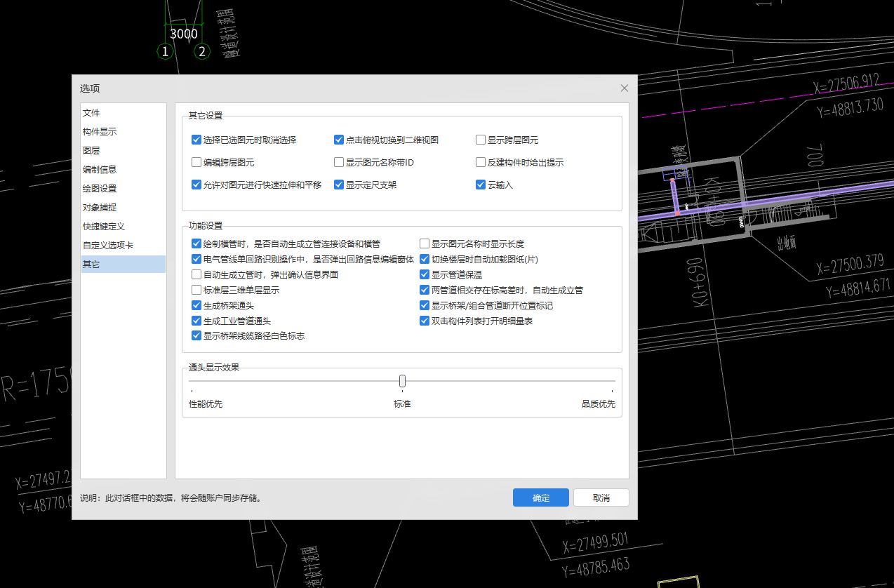Switch to 编制信息 category
Image resolution: width=894 pixels, height=588 pixels.
(124, 170)
